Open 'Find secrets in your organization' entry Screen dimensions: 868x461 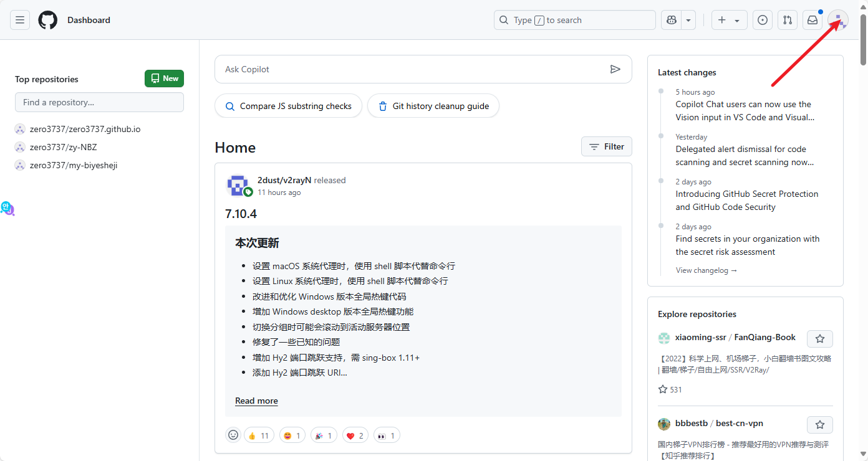[748, 245]
